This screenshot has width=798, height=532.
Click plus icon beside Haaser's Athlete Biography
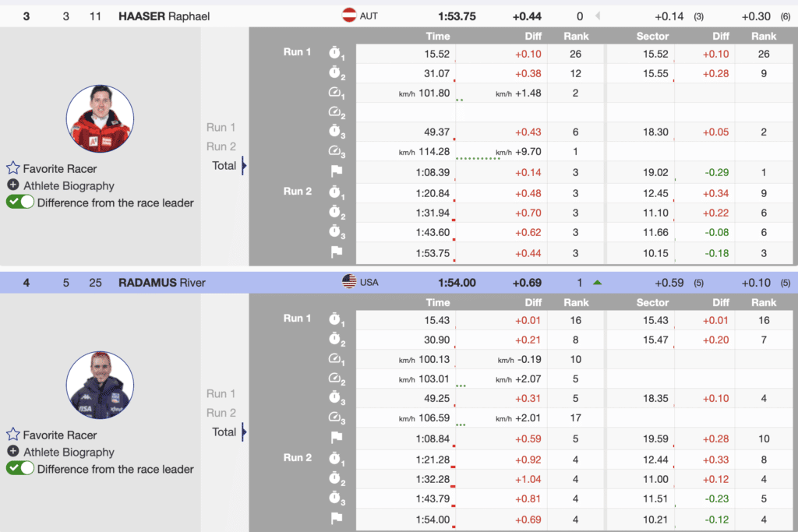13,185
